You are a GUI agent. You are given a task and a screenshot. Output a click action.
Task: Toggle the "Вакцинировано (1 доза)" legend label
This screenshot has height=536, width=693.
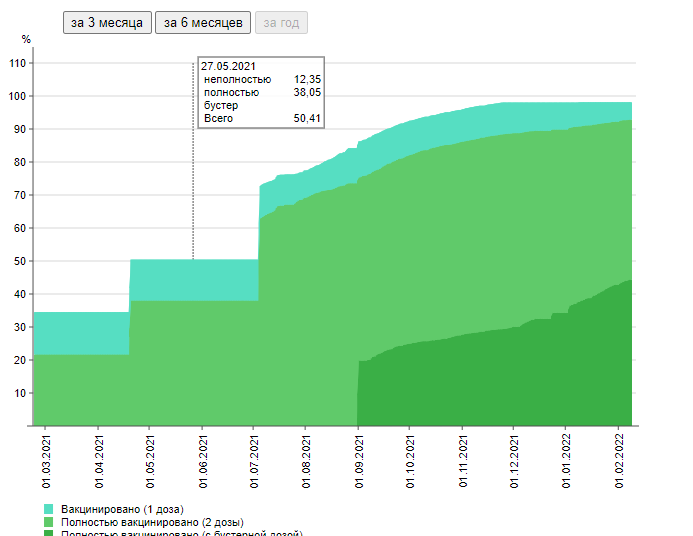pyautogui.click(x=121, y=509)
